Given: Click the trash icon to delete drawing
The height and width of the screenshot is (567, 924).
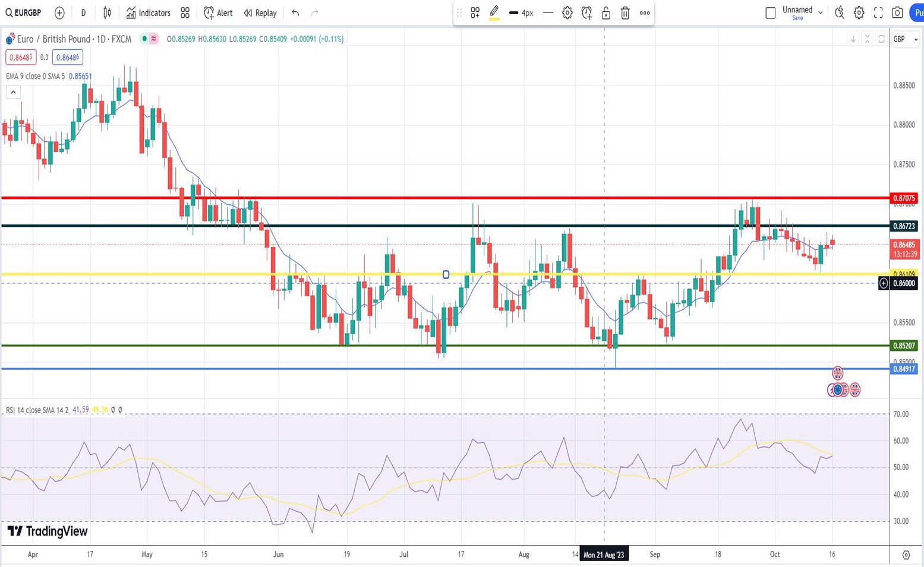Looking at the screenshot, I should (x=625, y=13).
